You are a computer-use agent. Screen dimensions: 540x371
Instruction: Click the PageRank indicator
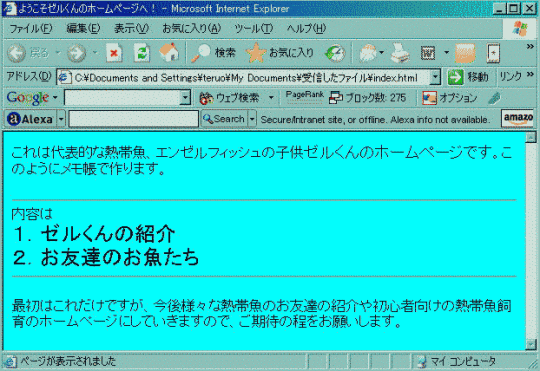tap(304, 97)
